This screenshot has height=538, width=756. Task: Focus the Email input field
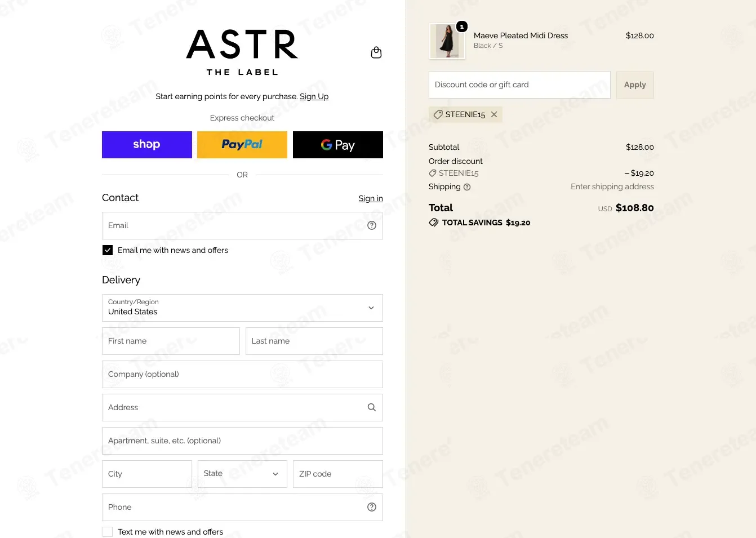click(242, 225)
